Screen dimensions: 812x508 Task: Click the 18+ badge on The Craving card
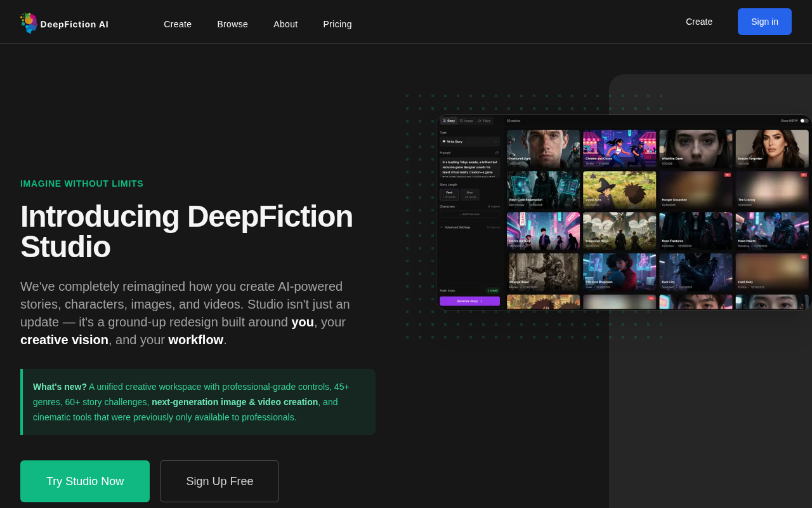click(804, 175)
